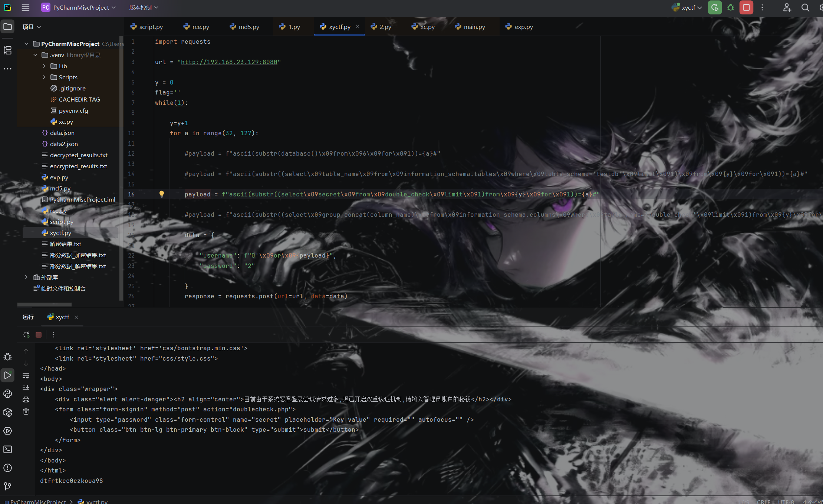Click the URL link in line 3
Viewport: 823px width, 504px height.
229,62
